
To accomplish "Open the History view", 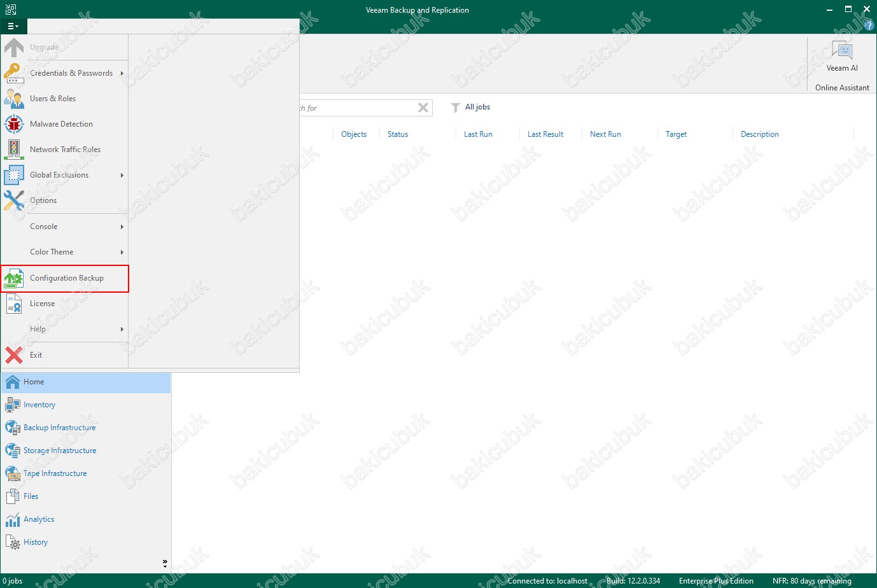I will click(86, 542).
